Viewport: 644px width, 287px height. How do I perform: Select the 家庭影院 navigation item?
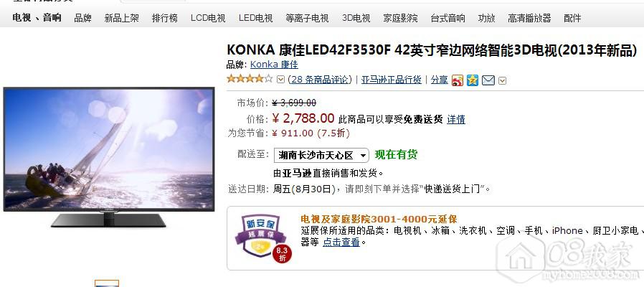click(400, 18)
